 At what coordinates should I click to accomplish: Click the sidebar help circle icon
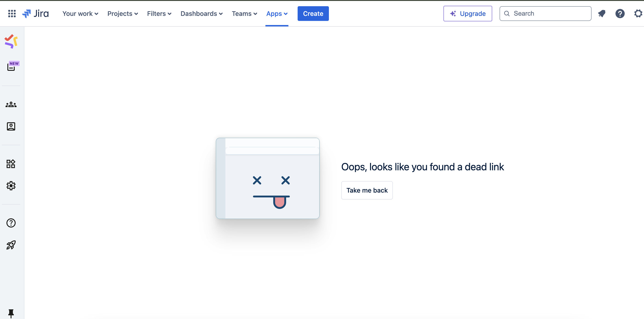tap(11, 223)
